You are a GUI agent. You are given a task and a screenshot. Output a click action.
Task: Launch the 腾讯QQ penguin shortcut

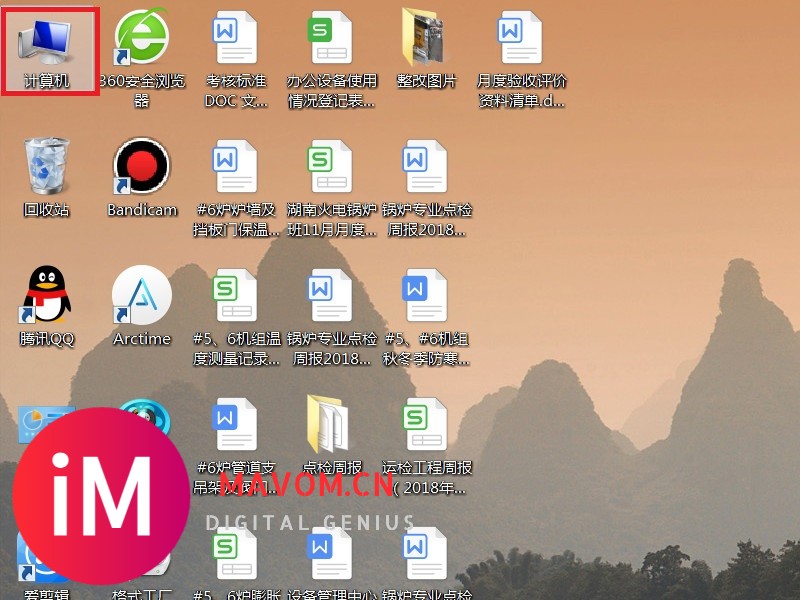pos(46,296)
